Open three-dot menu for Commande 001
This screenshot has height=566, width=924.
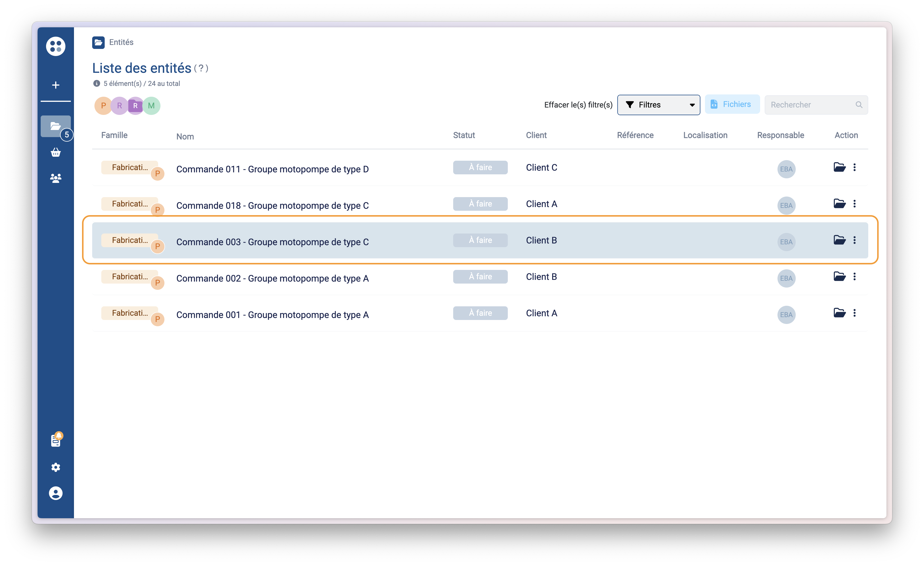pos(855,313)
